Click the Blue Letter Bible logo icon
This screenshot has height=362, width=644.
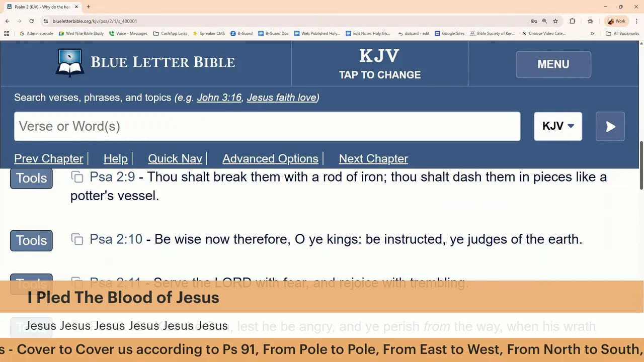click(x=69, y=63)
